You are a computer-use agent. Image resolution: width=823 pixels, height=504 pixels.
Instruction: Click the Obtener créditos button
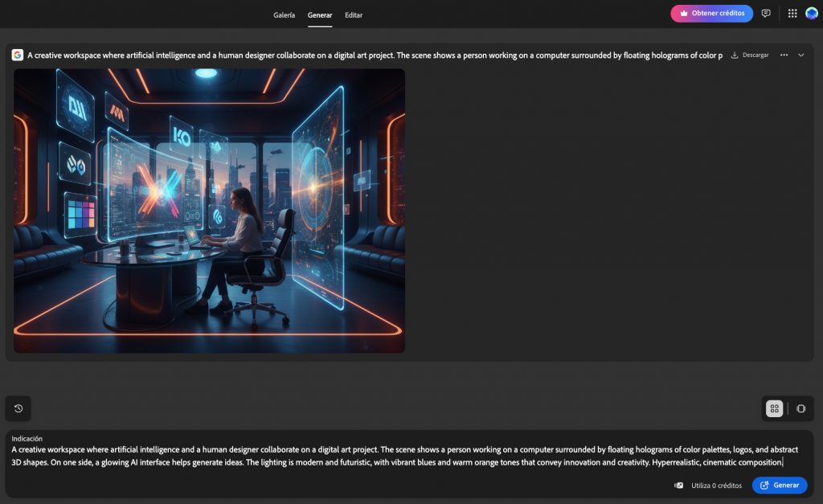(x=711, y=13)
